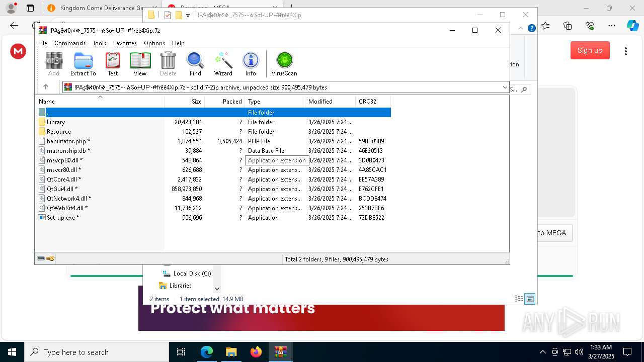Sort by Packed column header
644x362 pixels.
coord(224,102)
